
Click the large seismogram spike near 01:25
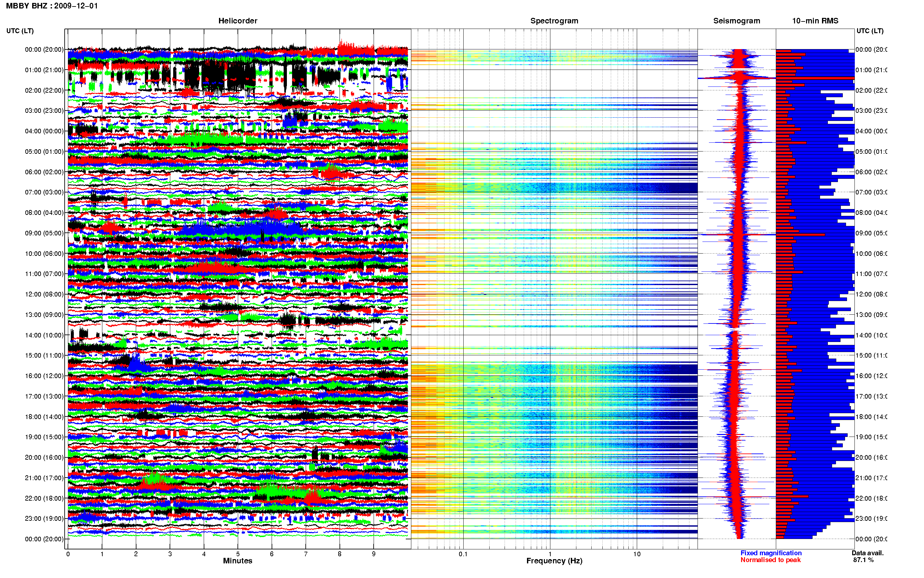tap(737, 78)
